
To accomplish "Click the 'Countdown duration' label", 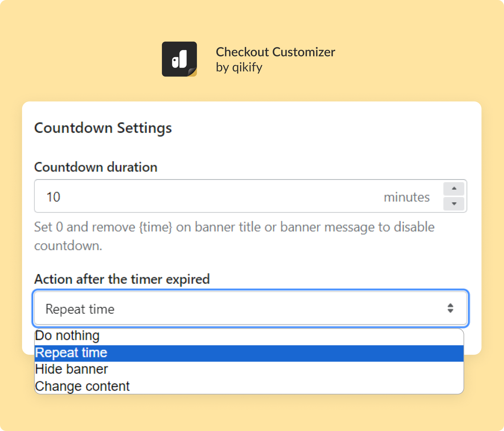I will (96, 167).
